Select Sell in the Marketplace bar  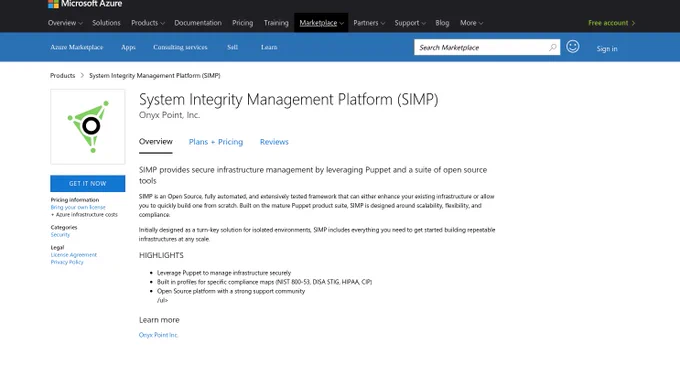(232, 47)
